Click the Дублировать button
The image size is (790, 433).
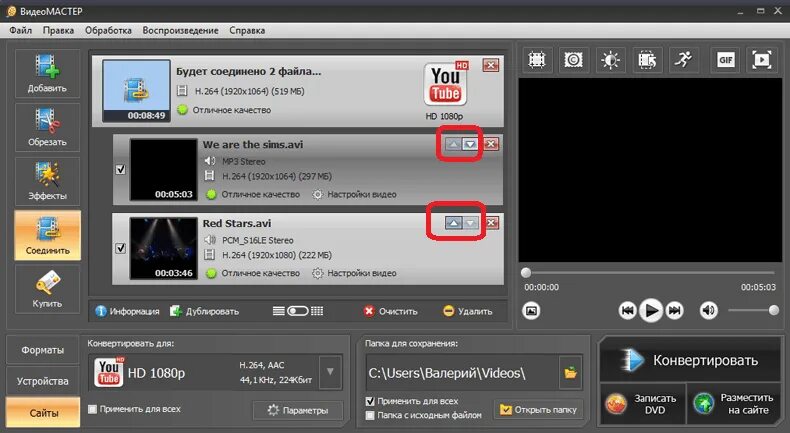204,312
